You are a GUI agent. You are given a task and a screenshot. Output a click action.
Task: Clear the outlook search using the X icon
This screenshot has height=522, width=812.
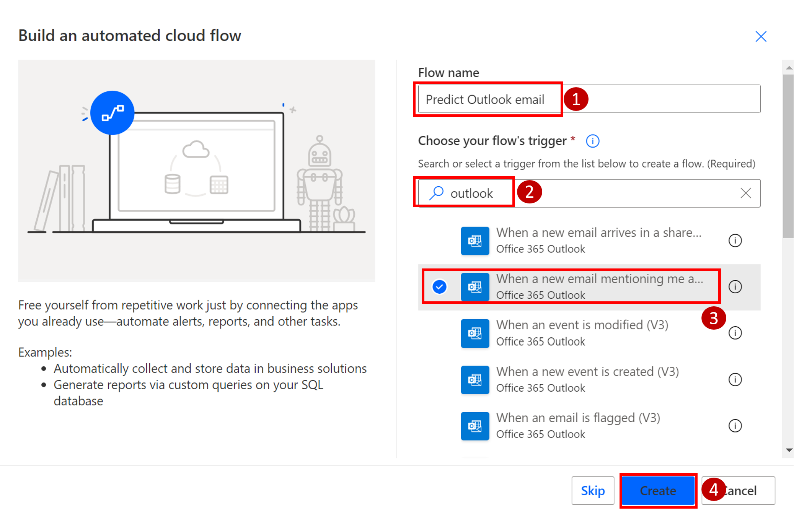point(746,193)
